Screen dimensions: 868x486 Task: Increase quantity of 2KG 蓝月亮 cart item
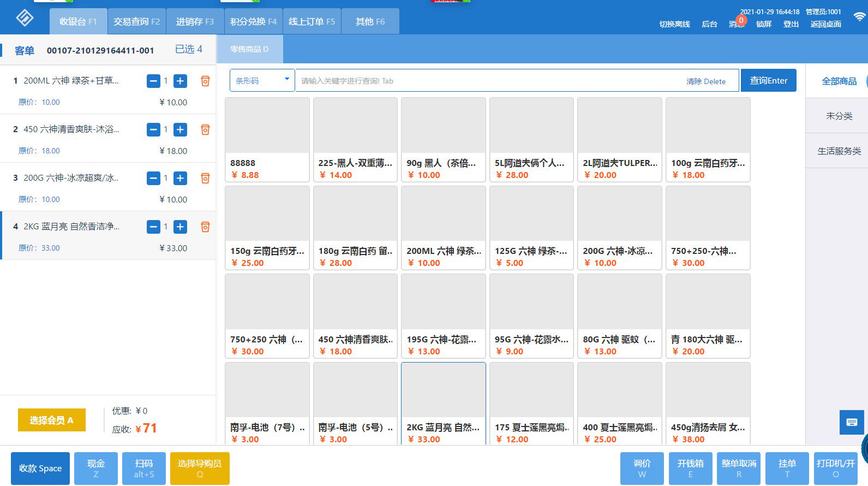pyautogui.click(x=180, y=227)
